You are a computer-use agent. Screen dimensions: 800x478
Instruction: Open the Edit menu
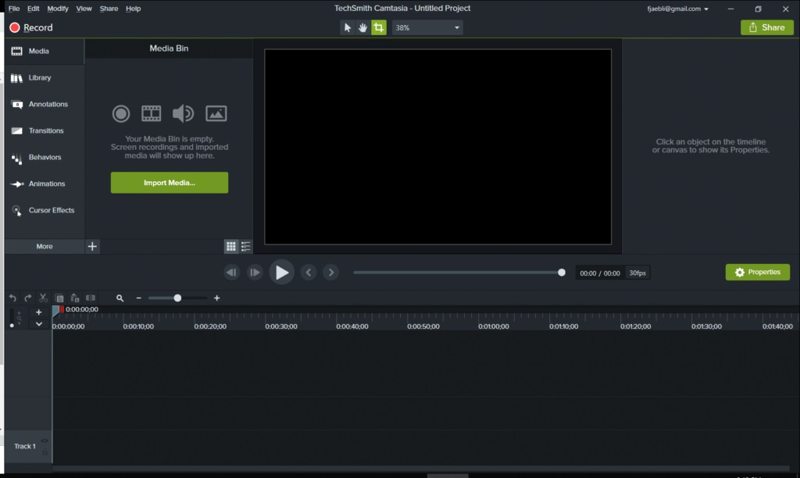point(33,9)
